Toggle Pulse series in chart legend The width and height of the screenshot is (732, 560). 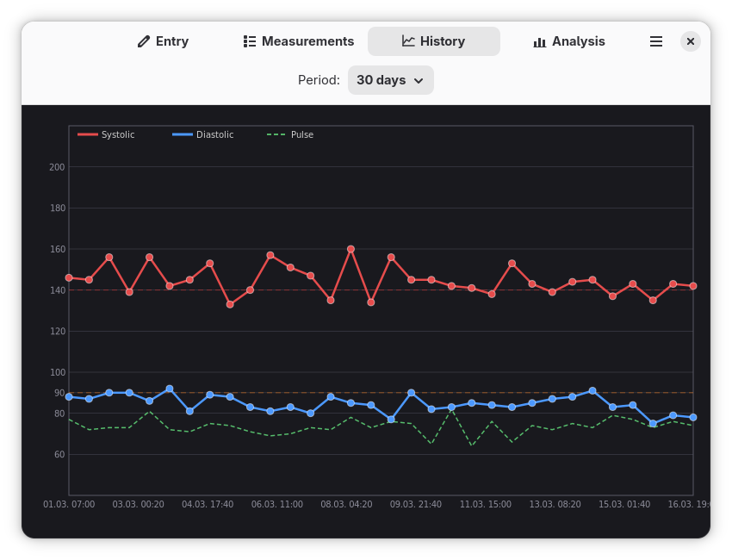(301, 135)
